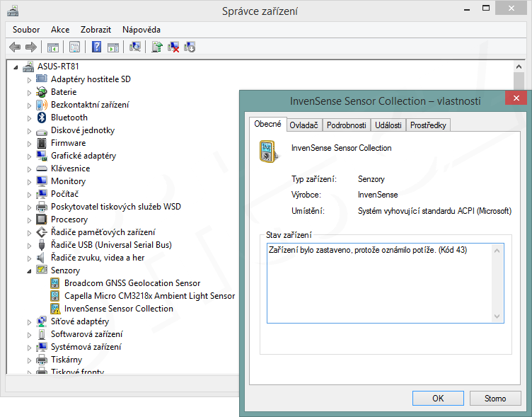Click Capella Micro light sensor icon
This screenshot has width=532, height=417.
(54, 296)
